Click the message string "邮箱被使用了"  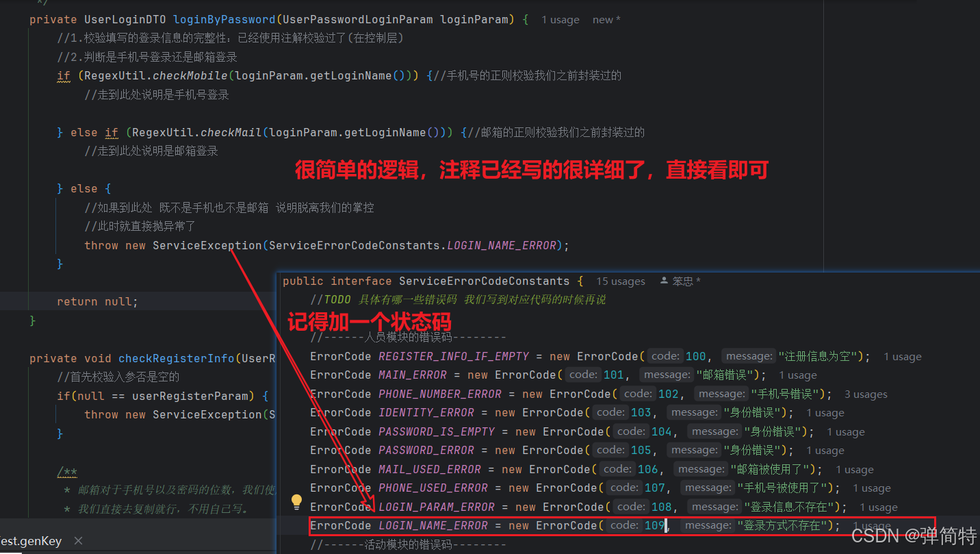coord(771,469)
